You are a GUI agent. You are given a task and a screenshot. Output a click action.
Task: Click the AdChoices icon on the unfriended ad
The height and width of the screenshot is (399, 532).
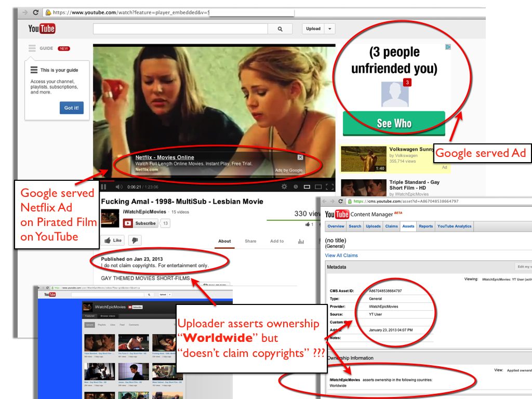click(448, 47)
